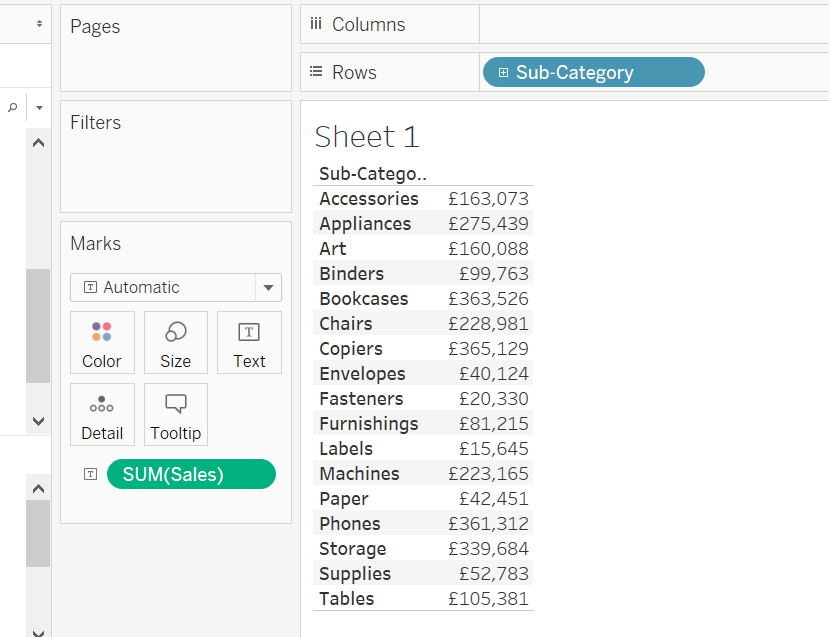Collapse the data pane with the up chevron
This screenshot has height=637, width=829.
click(38, 142)
